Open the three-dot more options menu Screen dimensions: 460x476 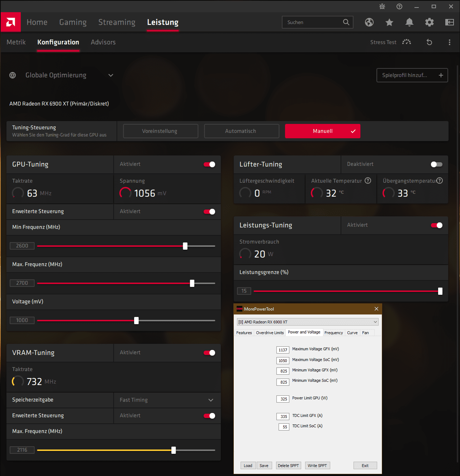[x=450, y=42]
